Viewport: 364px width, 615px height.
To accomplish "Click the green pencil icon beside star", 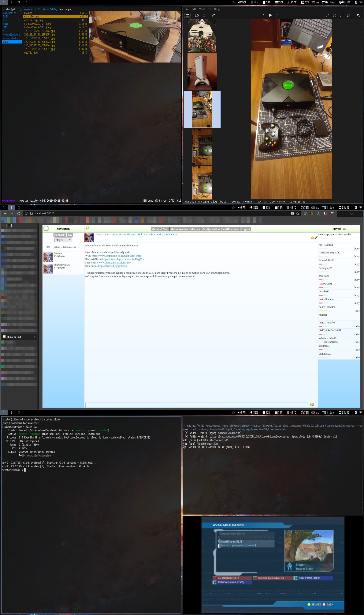I will (x=316, y=238).
